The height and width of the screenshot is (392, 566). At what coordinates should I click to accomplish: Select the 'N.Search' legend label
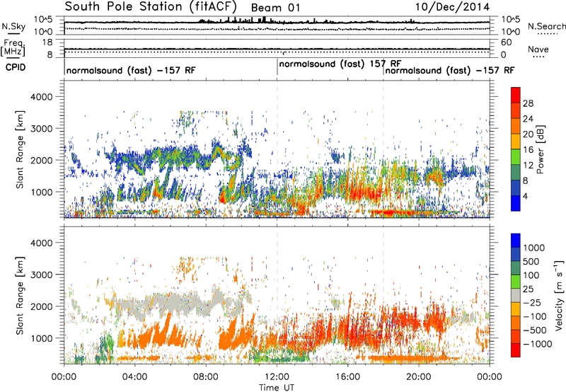tap(546, 26)
